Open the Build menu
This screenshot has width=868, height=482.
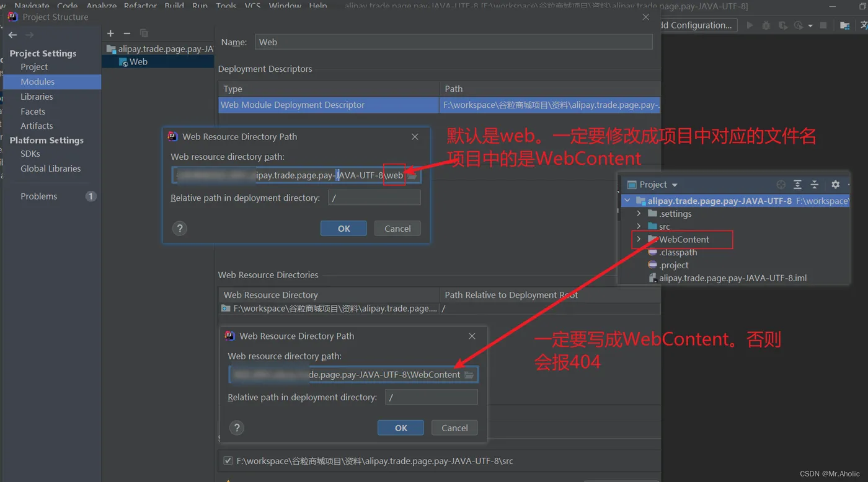(174, 6)
